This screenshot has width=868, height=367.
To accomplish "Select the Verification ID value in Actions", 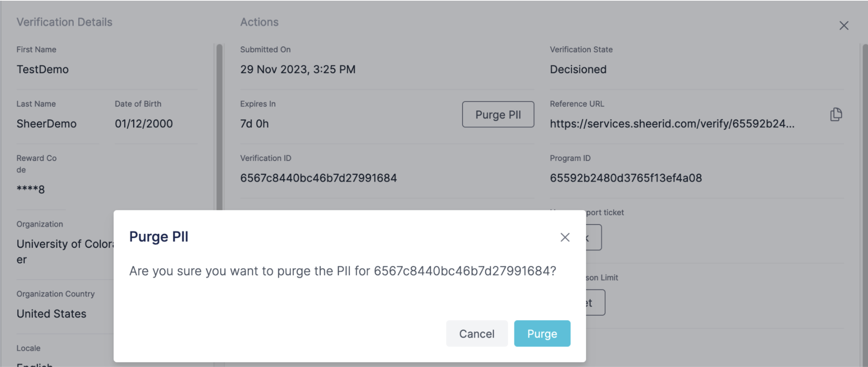I will tap(318, 178).
